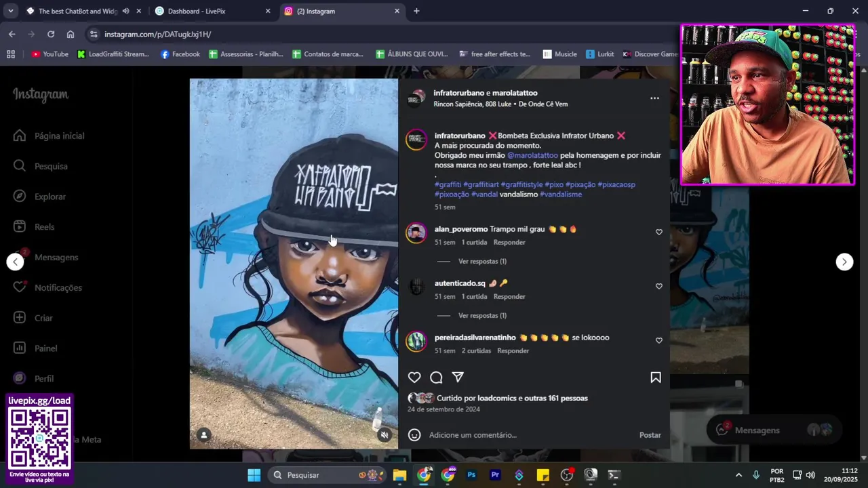This screenshot has width=868, height=488.
Task: Expand replies under autenticado.sq's comment
Action: tap(482, 315)
